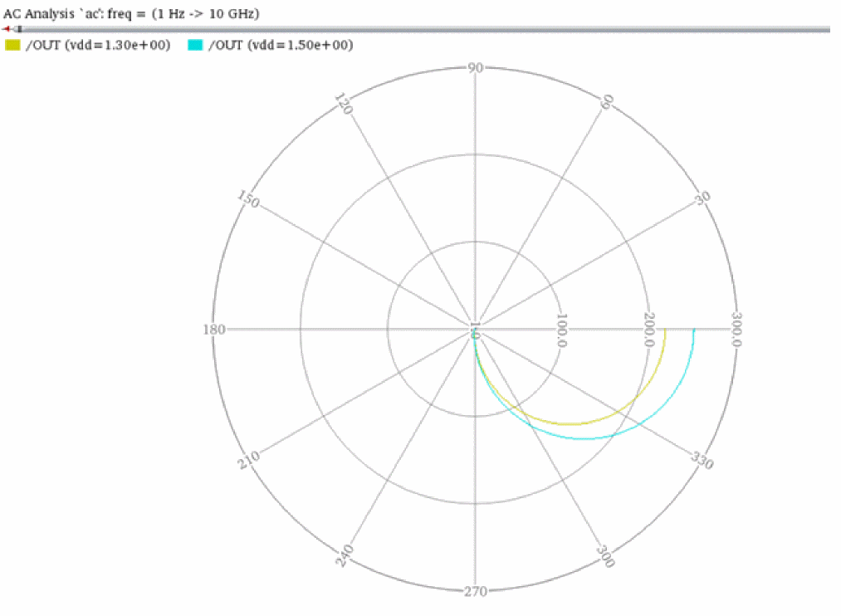Click the red arrow marker on the slider
Viewport: 841px width, 616px height.
point(7,29)
